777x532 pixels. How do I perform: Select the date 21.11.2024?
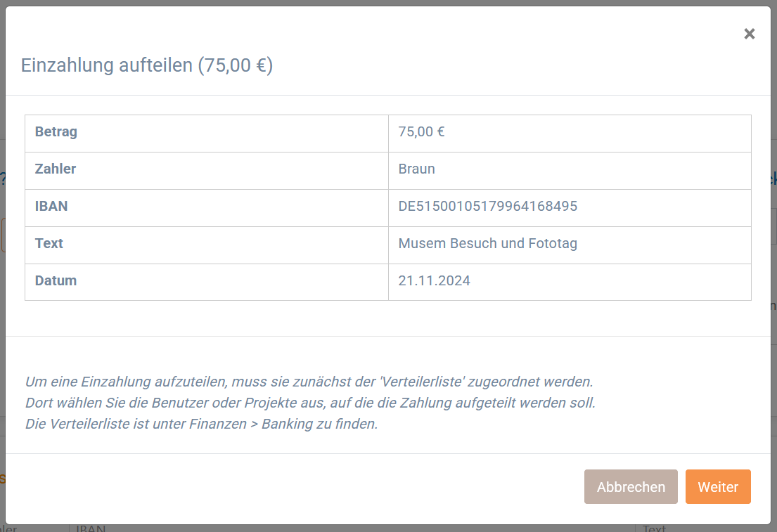click(434, 280)
